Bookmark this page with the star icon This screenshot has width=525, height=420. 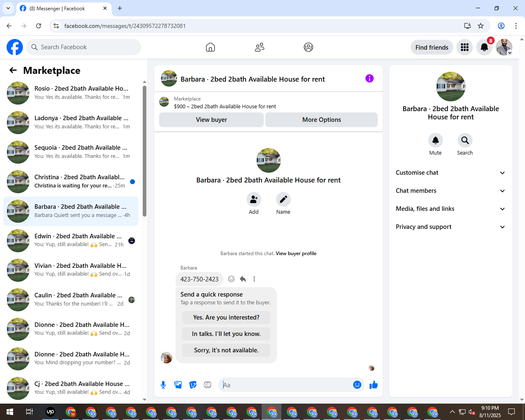(481, 26)
